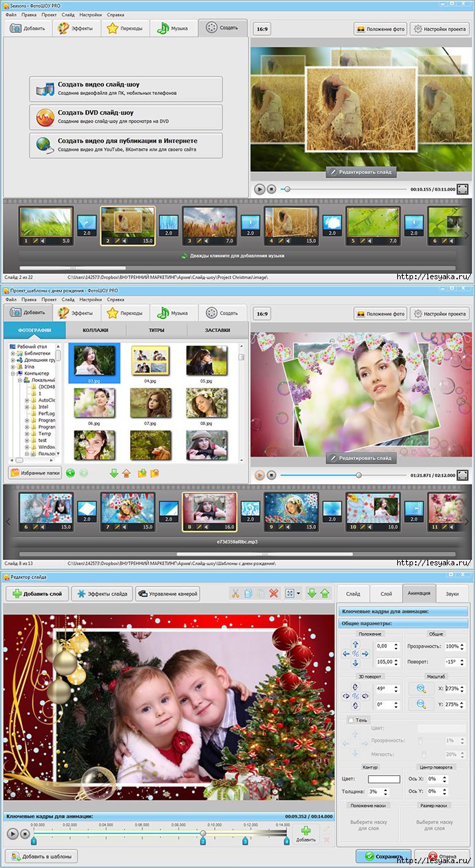This screenshot has height=868, width=475.
Task: Expand the Домашняя группа tree node
Action: 12,360
